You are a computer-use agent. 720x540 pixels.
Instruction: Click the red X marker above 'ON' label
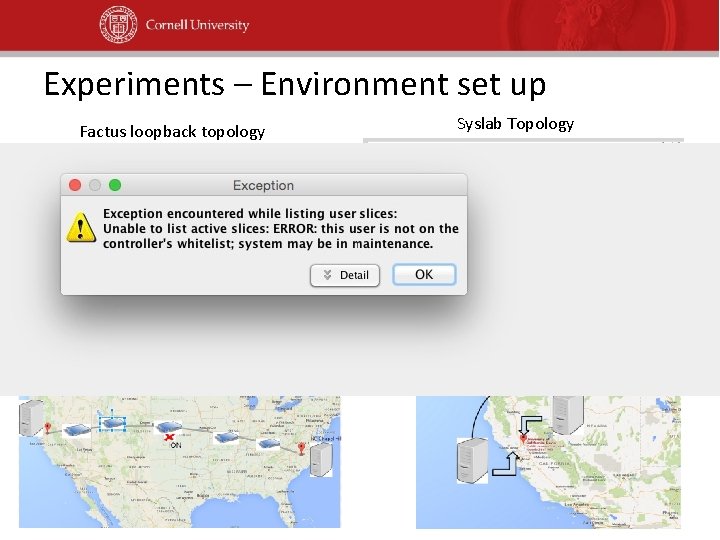(169, 437)
